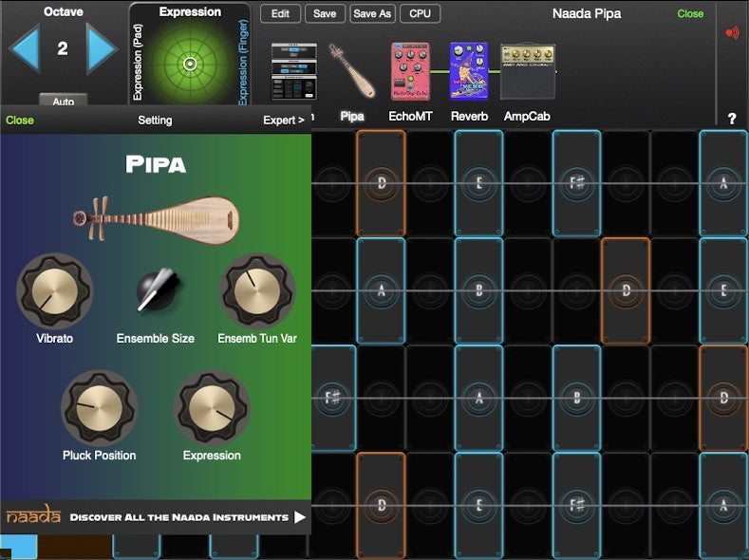749x560 pixels.
Task: Click the Pipa instrument image in settings
Action: (157, 219)
